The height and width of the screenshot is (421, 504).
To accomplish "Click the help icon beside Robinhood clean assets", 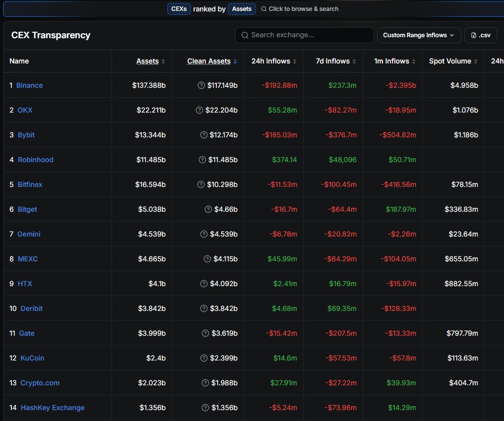I will [202, 159].
